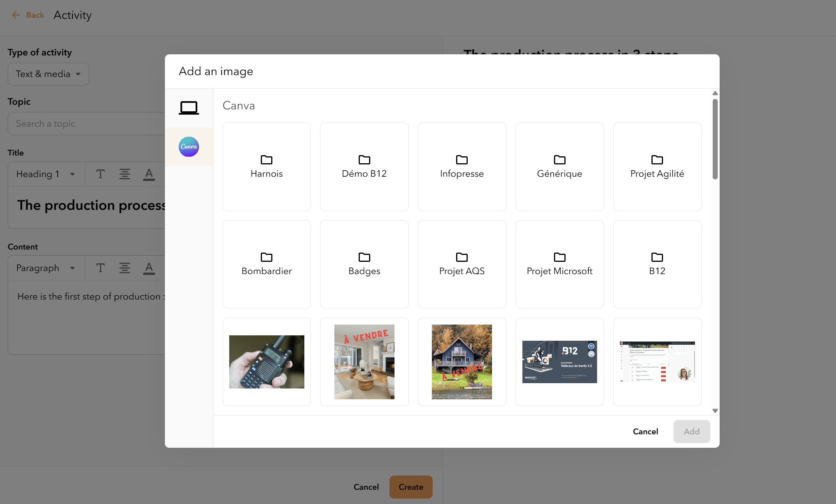The height and width of the screenshot is (504, 836).
Task: Select the living room À VENDRE image
Action: [364, 362]
